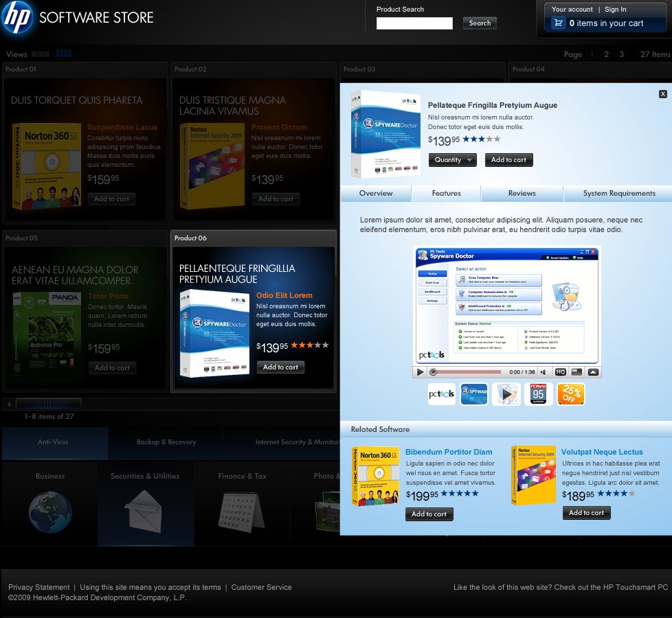Select the Backup & Recovery category tab
The width and height of the screenshot is (672, 618).
(166, 442)
